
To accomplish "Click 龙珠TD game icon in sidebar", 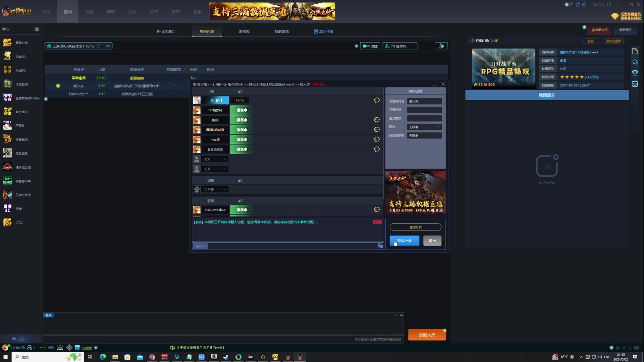I will [x=7, y=57].
